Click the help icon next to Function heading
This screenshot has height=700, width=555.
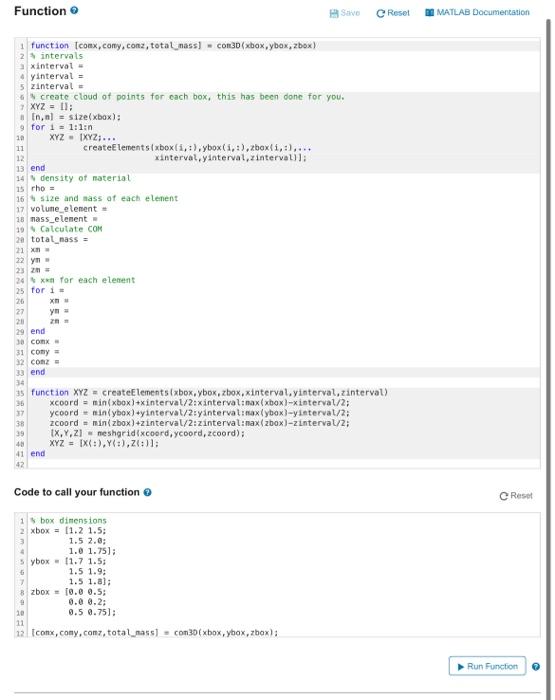[74, 10]
